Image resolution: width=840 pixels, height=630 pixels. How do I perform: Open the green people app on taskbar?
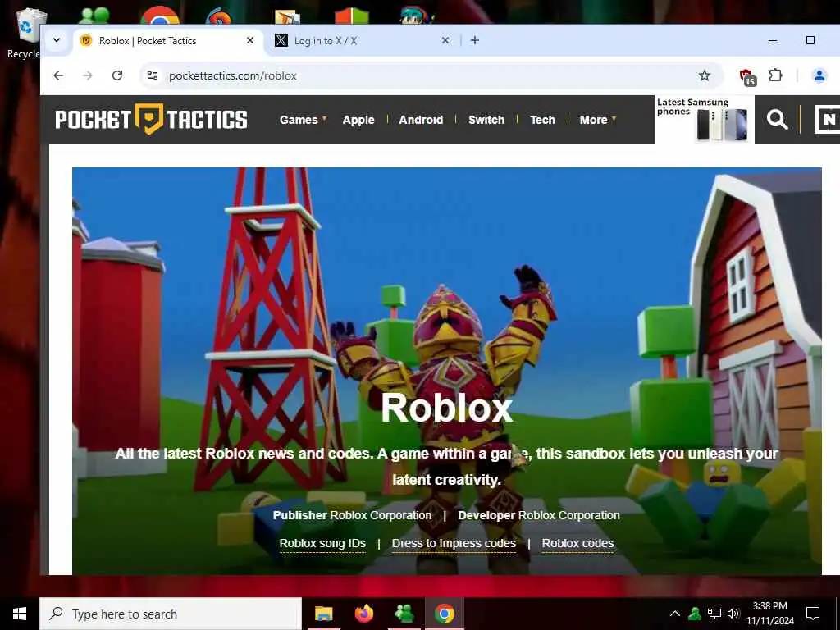[x=404, y=614]
